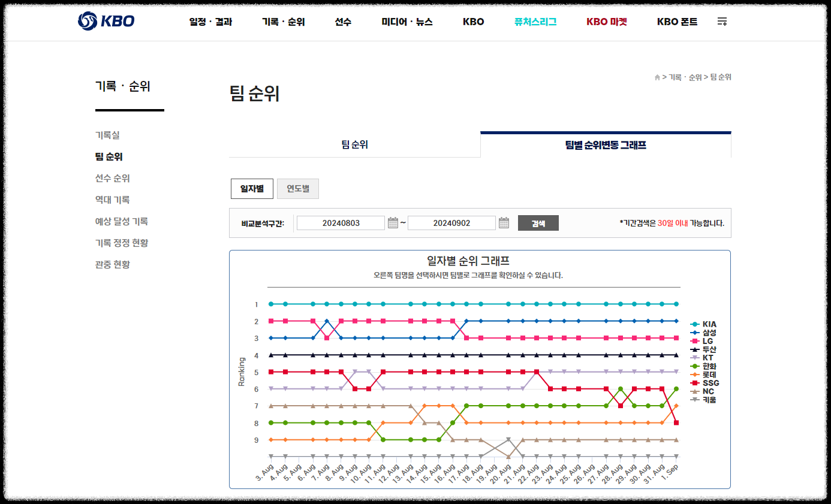Click the end date field 20240902
The width and height of the screenshot is (831, 504).
pos(451,223)
